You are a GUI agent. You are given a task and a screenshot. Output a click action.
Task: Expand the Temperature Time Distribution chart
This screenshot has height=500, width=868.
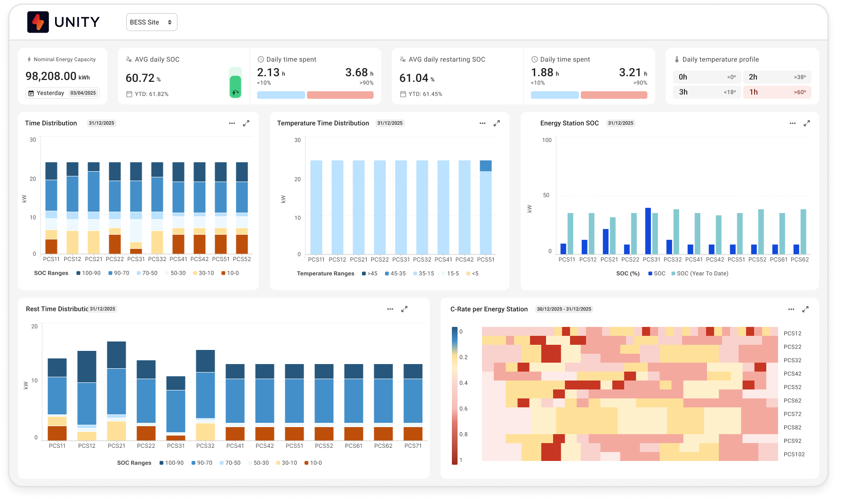(x=497, y=123)
